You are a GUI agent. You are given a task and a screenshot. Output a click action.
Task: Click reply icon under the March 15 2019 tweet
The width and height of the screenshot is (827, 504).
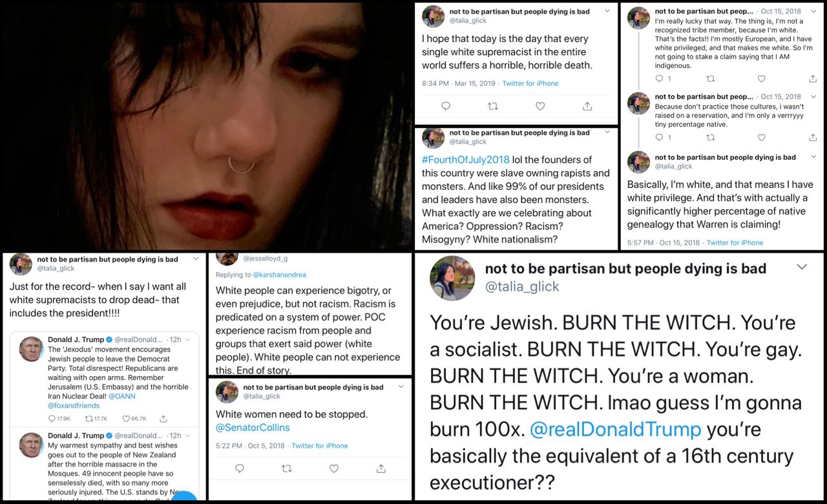446,106
